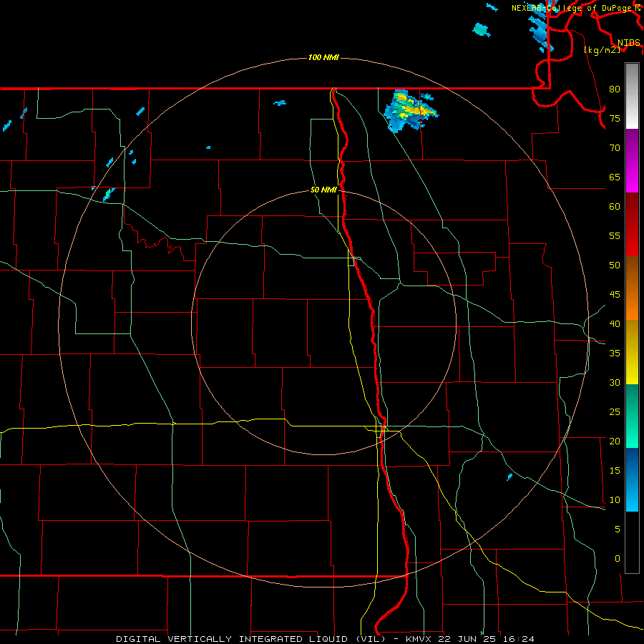The height and width of the screenshot is (644, 644).
Task: Select the "65" value on the color scale
Action: (615, 177)
